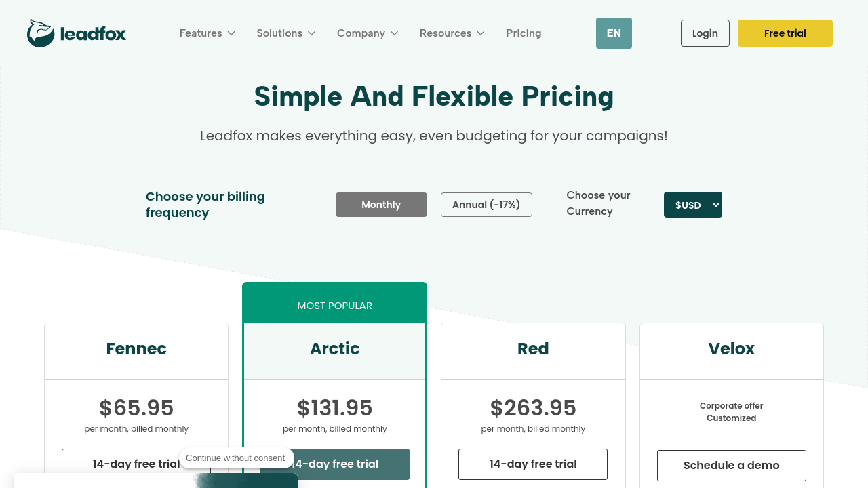This screenshot has height=488, width=868.
Task: Click the Velox plan title
Action: [x=731, y=349]
